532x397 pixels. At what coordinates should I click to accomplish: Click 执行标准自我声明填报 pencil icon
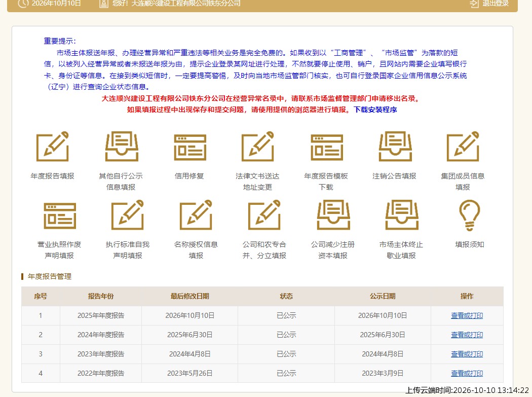coord(128,215)
